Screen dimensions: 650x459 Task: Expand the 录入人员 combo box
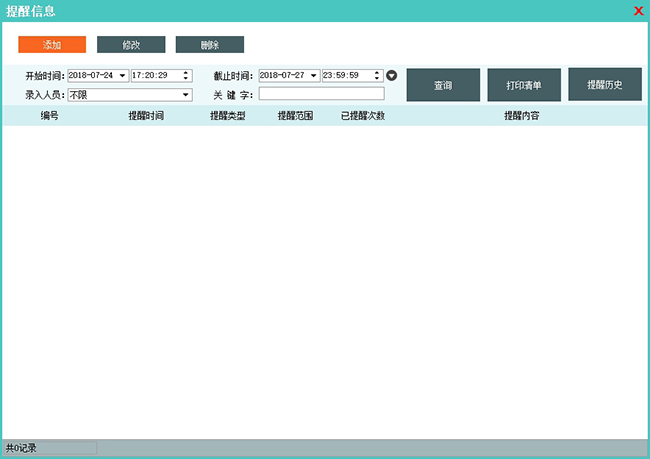point(186,94)
